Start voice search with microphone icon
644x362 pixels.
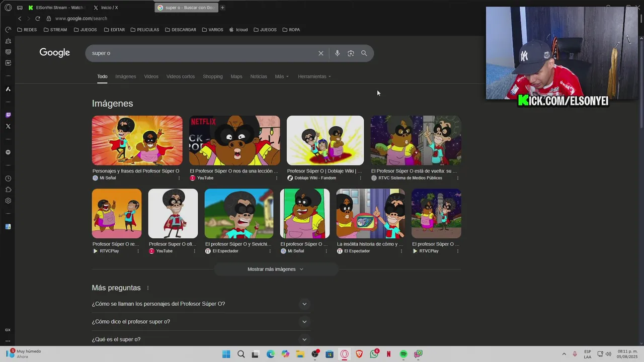click(337, 53)
